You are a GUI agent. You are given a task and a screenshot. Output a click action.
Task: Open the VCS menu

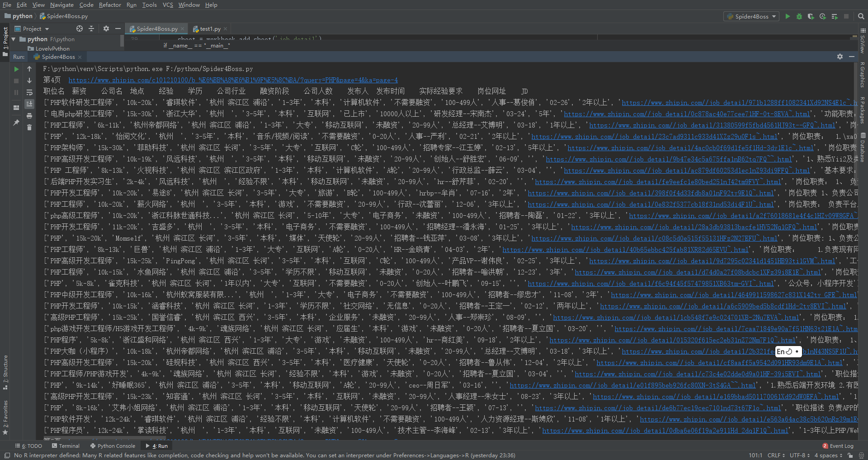(168, 5)
